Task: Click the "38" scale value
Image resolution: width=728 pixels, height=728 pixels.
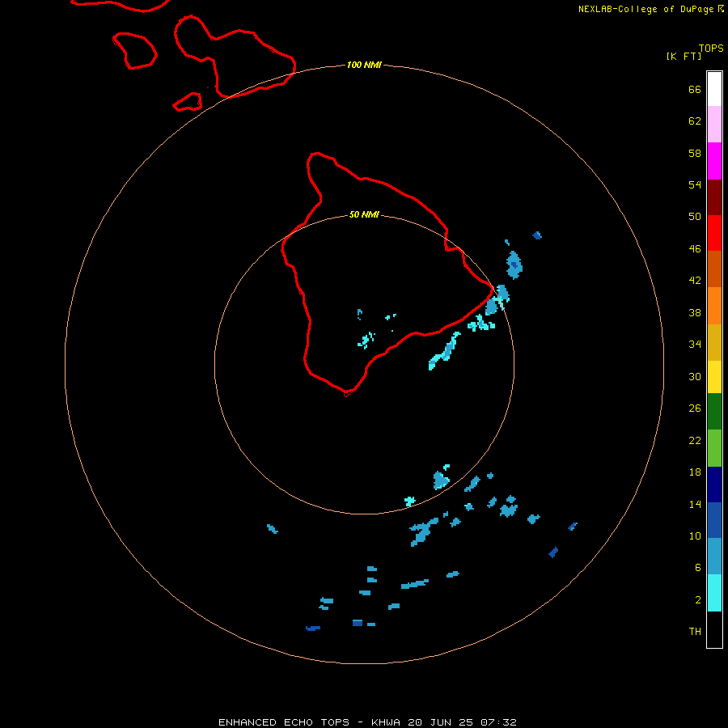Action: click(695, 312)
